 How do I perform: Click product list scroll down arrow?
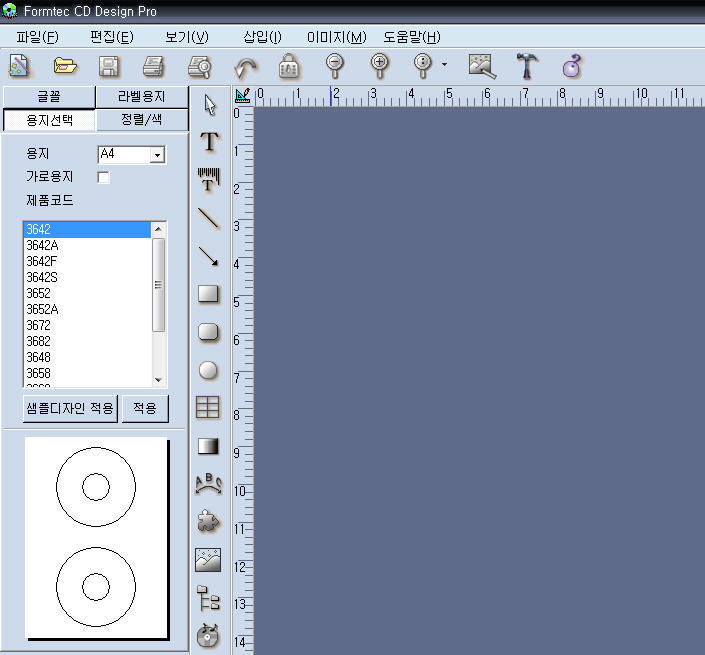coord(158,380)
